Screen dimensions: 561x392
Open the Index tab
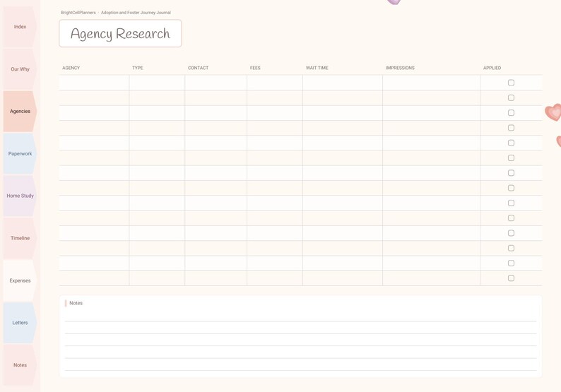click(x=20, y=27)
